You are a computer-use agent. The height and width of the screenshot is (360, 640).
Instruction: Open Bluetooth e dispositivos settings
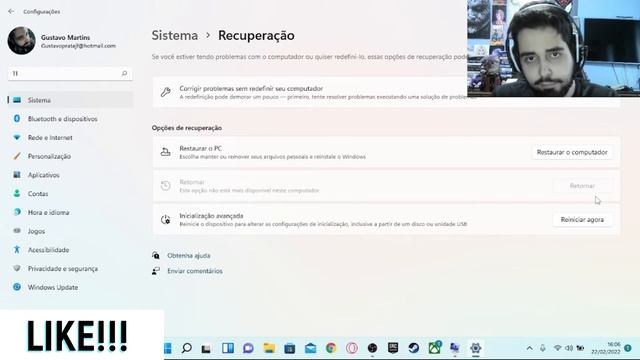70,119
